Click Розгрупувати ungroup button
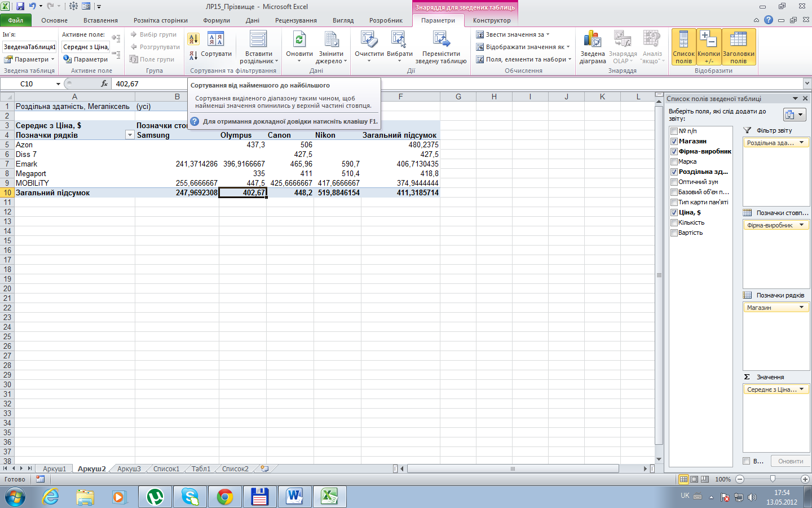 click(x=155, y=47)
